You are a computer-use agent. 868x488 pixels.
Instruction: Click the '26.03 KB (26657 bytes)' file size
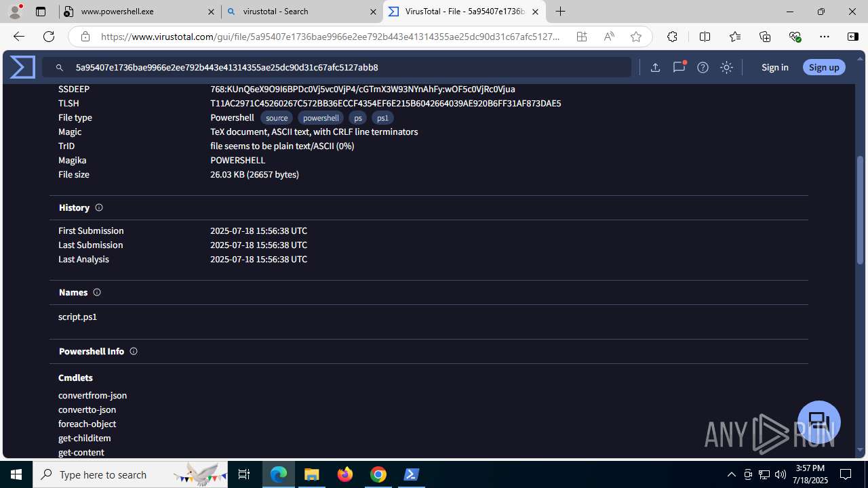pos(254,174)
